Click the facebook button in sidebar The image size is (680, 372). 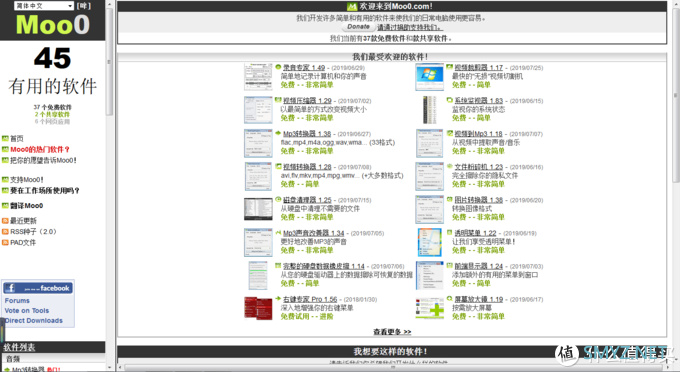[38, 288]
